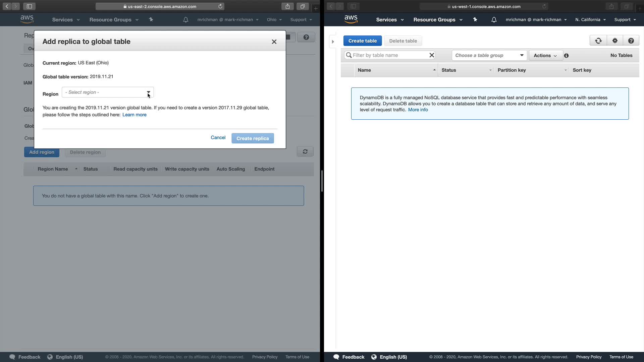Open the settings gear in DynamoDB toolbar

(614, 41)
